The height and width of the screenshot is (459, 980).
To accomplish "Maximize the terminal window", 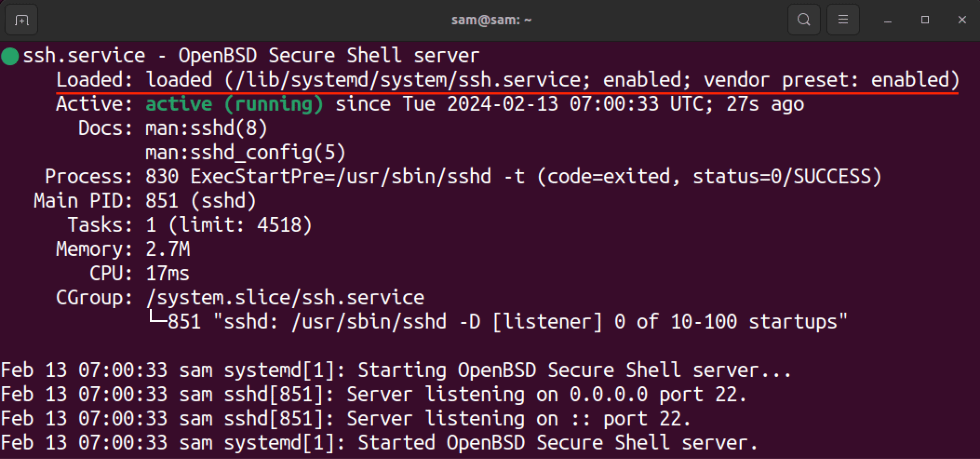I will (x=925, y=20).
